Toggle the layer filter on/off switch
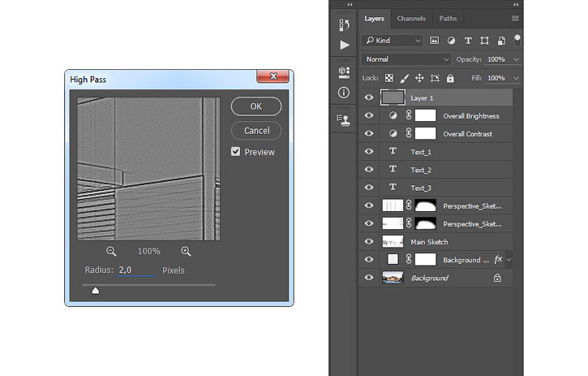This screenshot has height=376, width=588. 517,40
